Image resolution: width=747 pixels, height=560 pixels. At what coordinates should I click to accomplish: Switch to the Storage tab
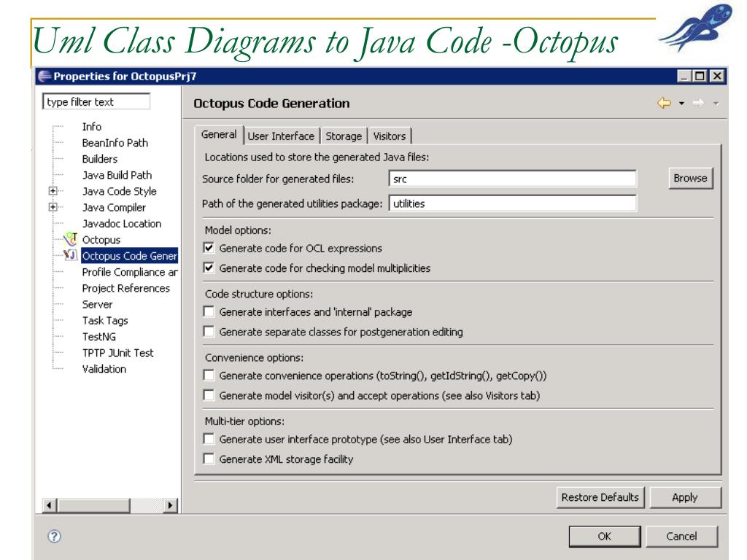click(x=344, y=136)
